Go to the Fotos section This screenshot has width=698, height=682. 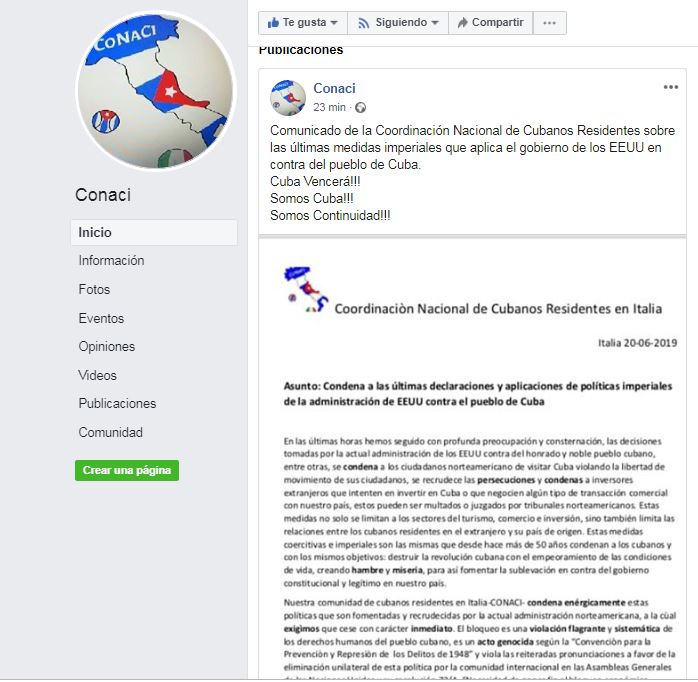point(94,289)
